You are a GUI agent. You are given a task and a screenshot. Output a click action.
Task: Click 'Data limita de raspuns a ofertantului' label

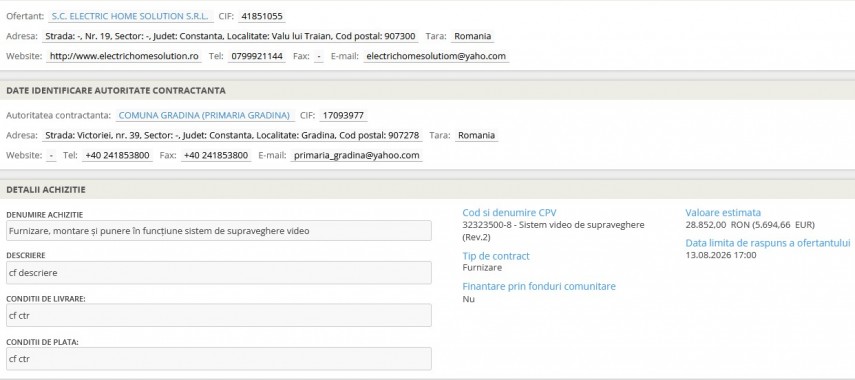(x=768, y=243)
